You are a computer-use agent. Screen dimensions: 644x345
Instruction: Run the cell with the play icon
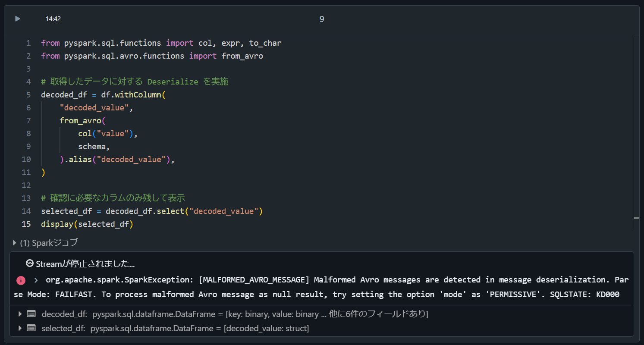(x=18, y=19)
